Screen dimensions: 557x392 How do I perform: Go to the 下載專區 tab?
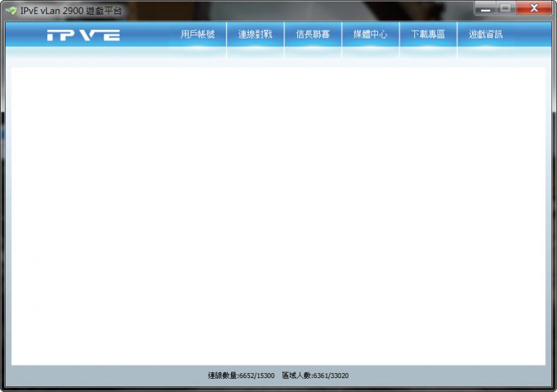point(428,35)
